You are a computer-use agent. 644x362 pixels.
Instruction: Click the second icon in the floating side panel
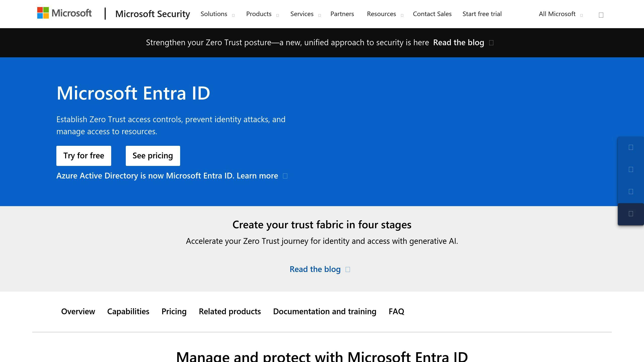tap(631, 169)
